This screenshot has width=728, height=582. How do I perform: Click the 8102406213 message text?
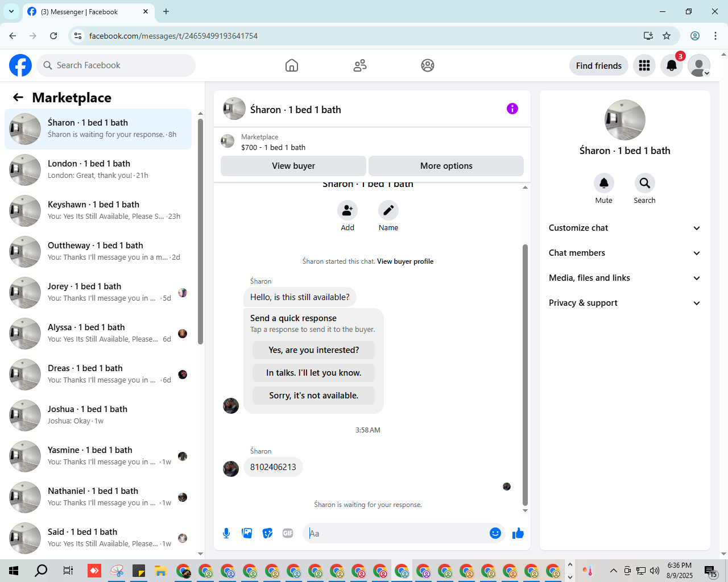pos(273,467)
